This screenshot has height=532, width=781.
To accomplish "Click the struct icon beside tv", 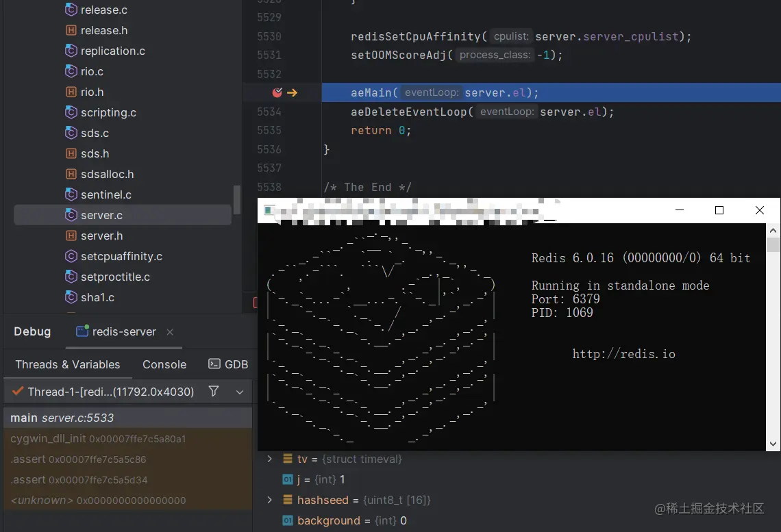I will click(288, 458).
